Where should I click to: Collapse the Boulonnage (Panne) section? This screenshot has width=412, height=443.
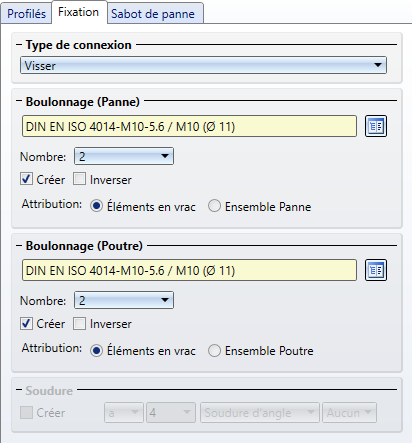pyautogui.click(x=19, y=101)
